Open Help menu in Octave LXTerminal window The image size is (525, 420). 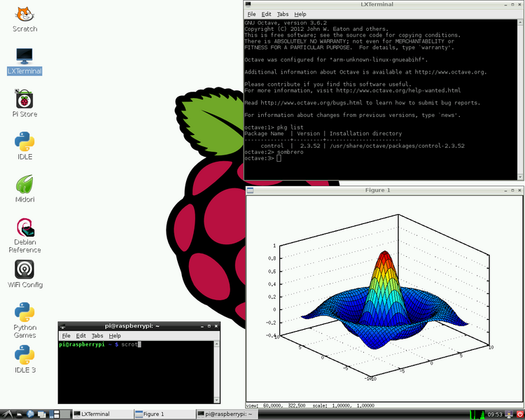pyautogui.click(x=300, y=14)
